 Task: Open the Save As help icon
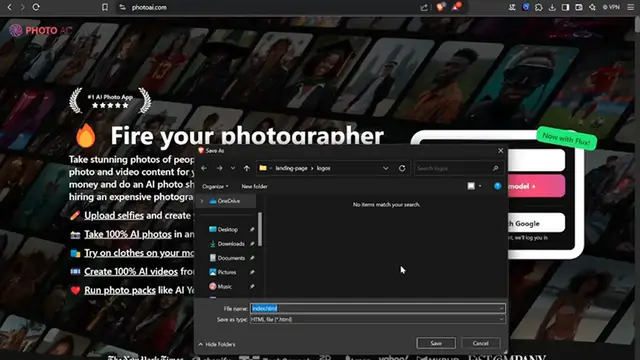[498, 186]
